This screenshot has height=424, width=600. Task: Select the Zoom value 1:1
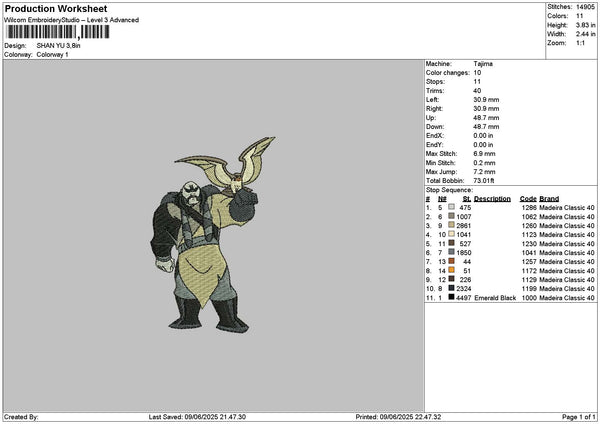point(580,43)
